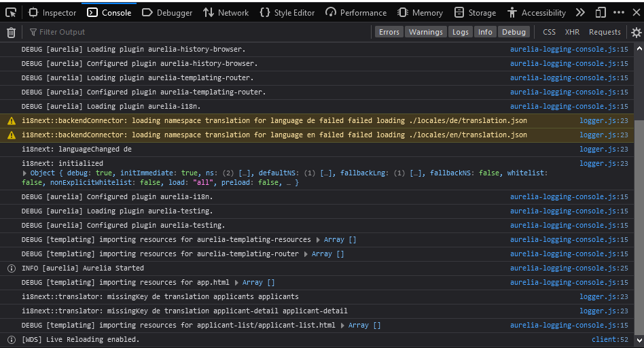Open the Accessibility tab
Image resolution: width=644 pixels, height=348 pixels.
click(x=537, y=13)
